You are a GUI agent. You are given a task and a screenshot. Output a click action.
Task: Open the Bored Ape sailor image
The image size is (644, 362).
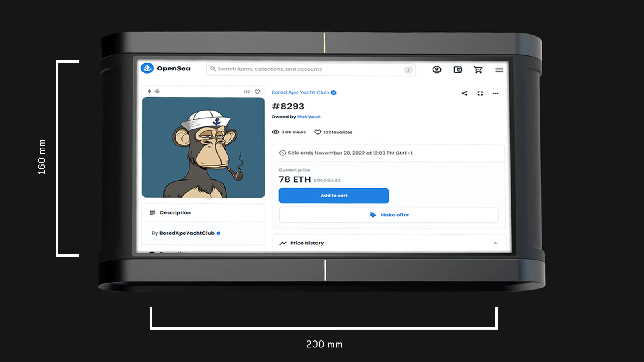point(203,147)
